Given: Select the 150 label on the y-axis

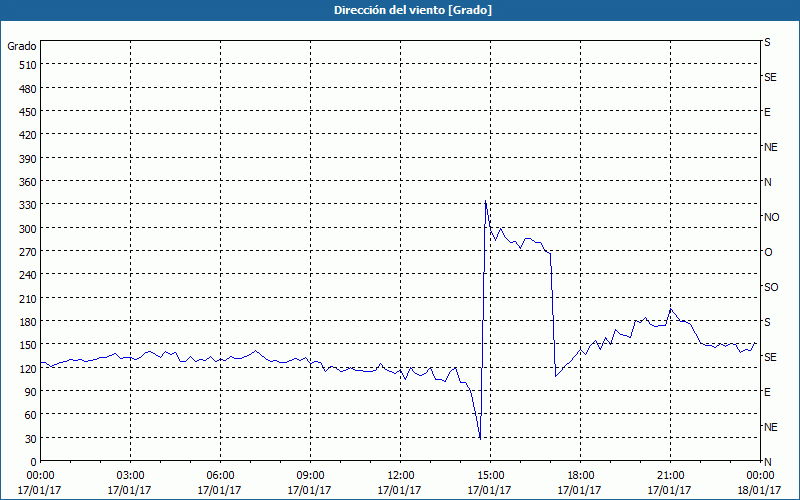Looking at the screenshot, I should click(29, 345).
